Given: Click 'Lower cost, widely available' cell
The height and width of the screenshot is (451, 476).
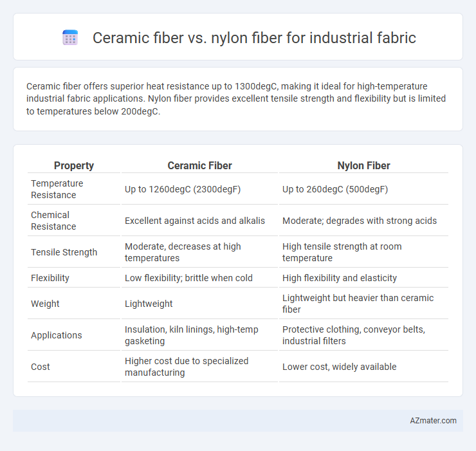Looking at the screenshot, I should click(x=340, y=367).
